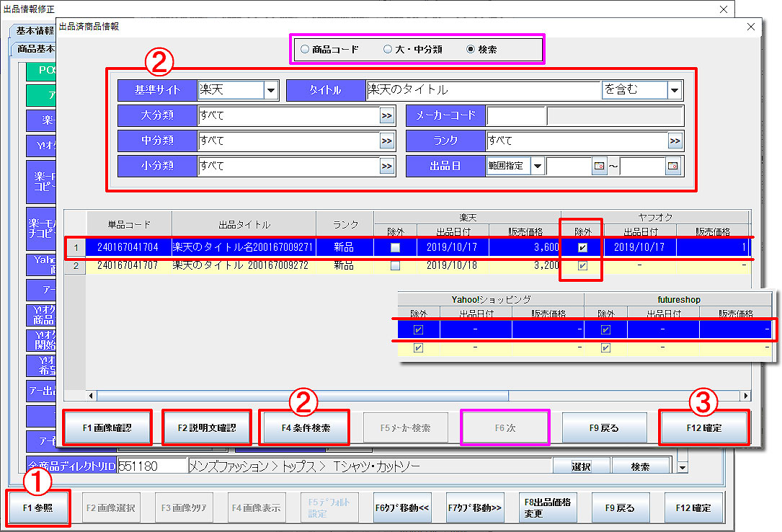The height and width of the screenshot is (532, 782).
Task: Click the F1 参照 button
Action: tap(38, 507)
